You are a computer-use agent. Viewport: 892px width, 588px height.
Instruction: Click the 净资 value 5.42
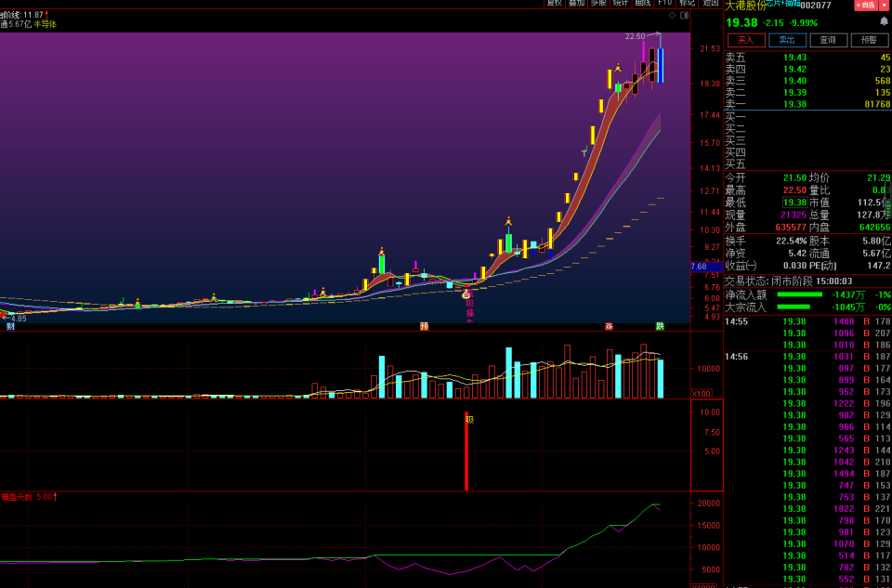[797, 254]
